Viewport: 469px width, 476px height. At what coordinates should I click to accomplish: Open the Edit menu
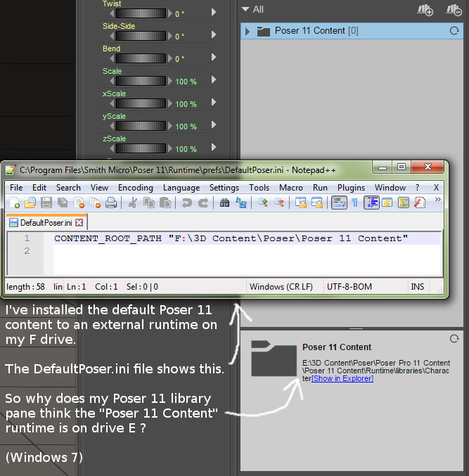tap(39, 188)
